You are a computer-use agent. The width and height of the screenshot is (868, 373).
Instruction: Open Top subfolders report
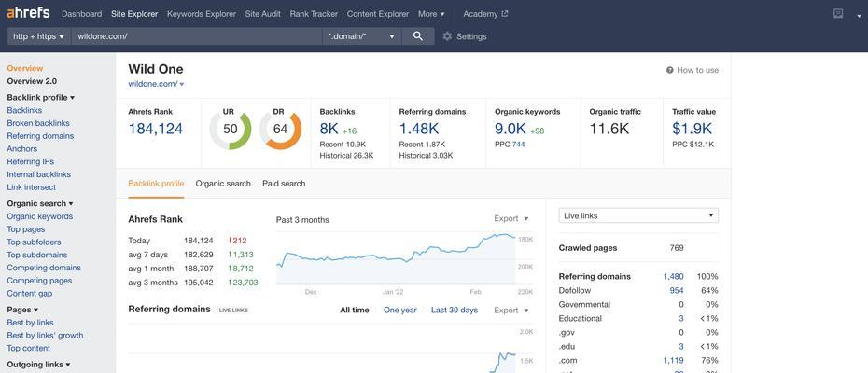pos(35,242)
